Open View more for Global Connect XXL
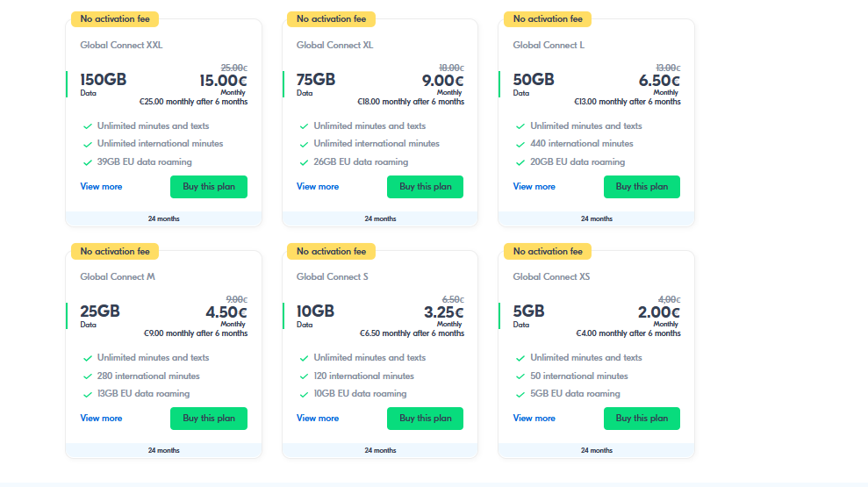This screenshot has width=868, height=487. (101, 187)
